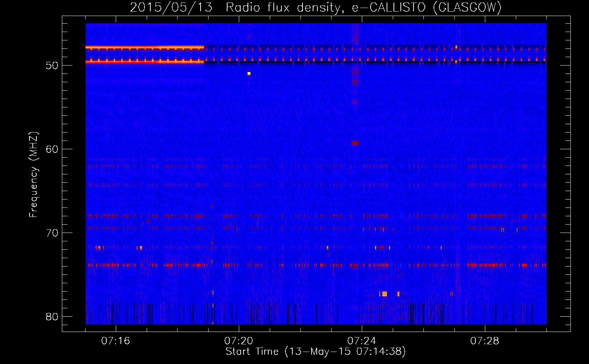The image size is (589, 364).
Task: Click the 07:24 time tick label
Action: coord(362,341)
